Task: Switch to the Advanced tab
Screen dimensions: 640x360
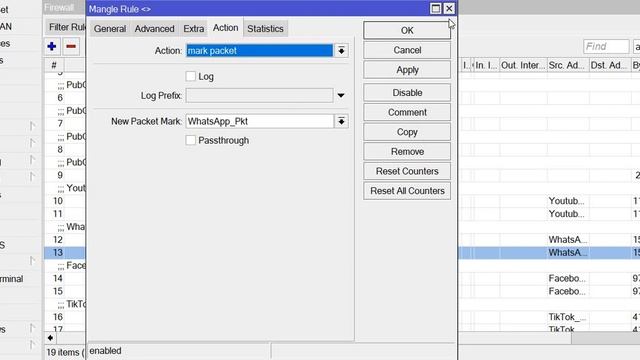Action: coord(154,29)
